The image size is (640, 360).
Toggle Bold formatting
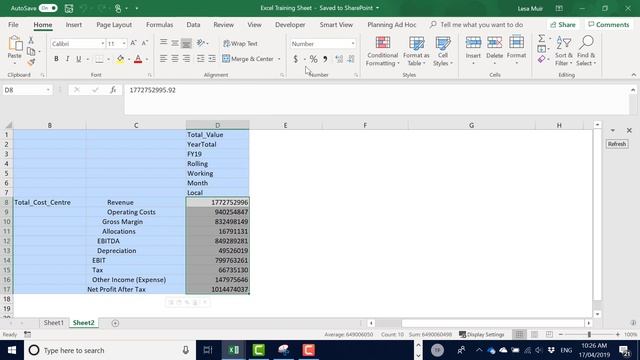pos(56,59)
